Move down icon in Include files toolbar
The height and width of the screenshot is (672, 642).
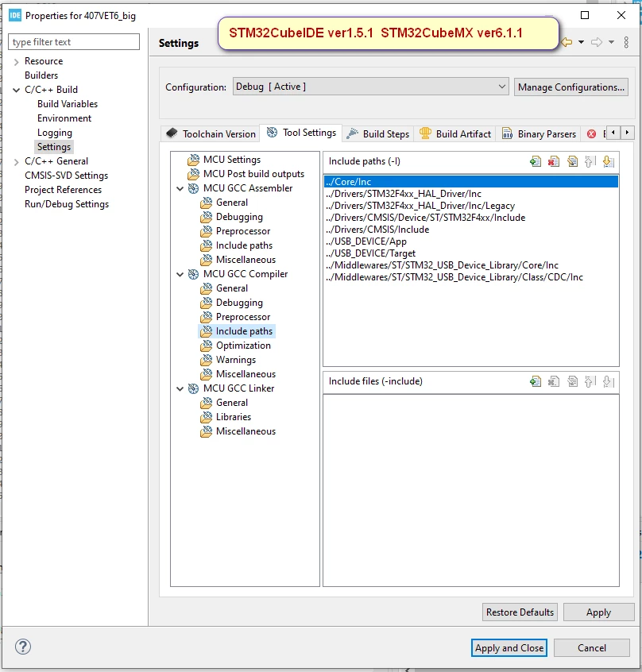click(608, 381)
